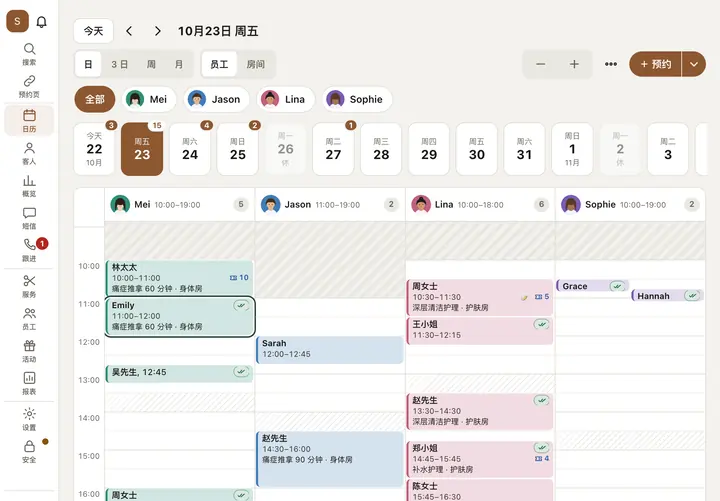Select 周五 23 in date strip
Screen dimensions: 720x501
pyautogui.click(x=142, y=149)
